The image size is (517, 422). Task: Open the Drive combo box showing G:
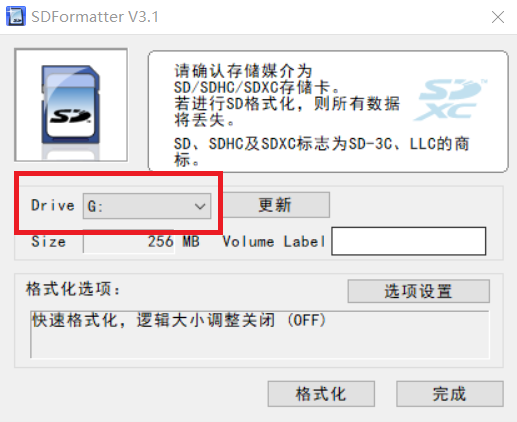coord(147,206)
